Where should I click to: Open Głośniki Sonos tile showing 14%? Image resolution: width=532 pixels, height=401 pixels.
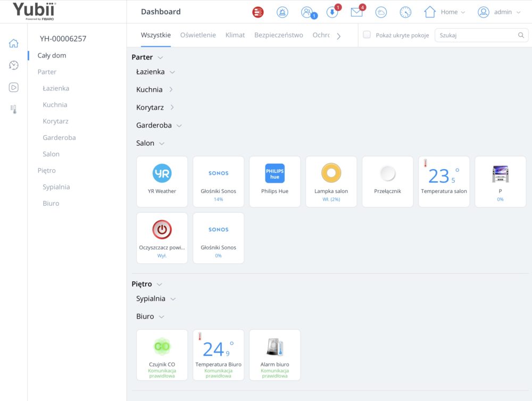pyautogui.click(x=218, y=181)
